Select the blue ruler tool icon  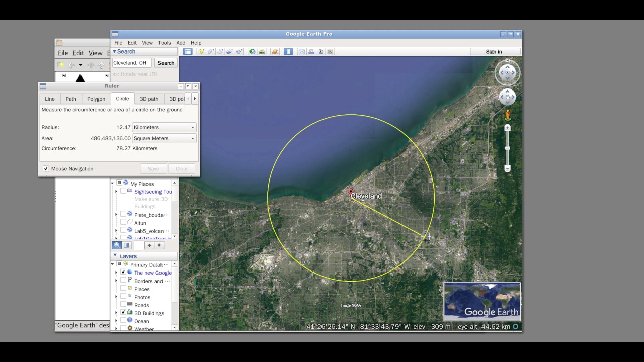[288, 51]
